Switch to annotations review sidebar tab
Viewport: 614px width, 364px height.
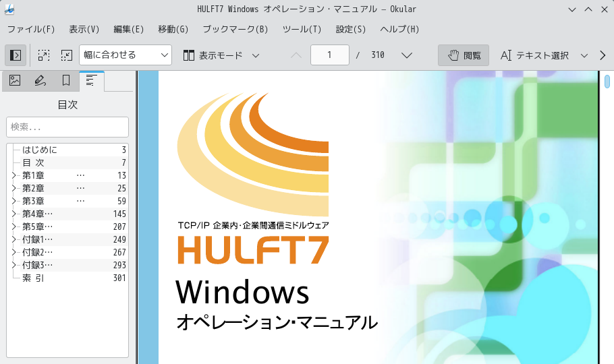pos(40,81)
